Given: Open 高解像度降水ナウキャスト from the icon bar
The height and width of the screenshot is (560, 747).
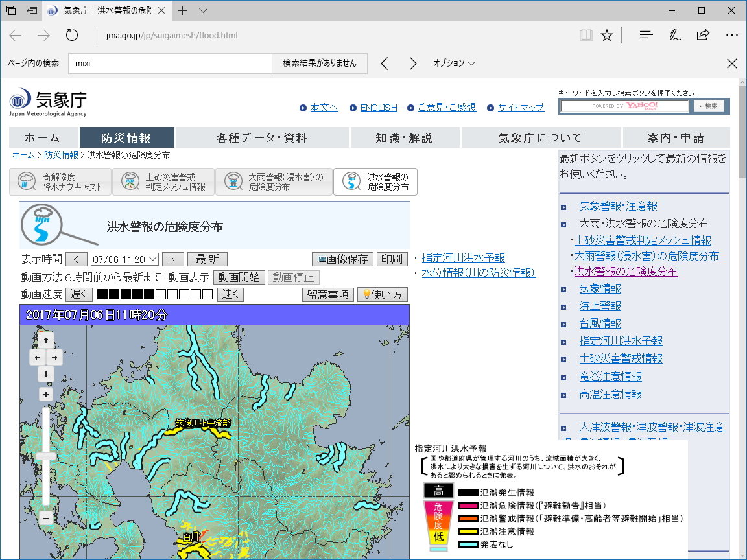Looking at the screenshot, I should pyautogui.click(x=60, y=181).
